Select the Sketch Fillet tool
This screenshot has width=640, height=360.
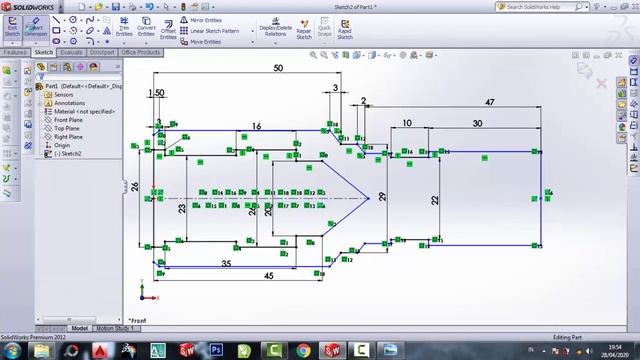90,41
